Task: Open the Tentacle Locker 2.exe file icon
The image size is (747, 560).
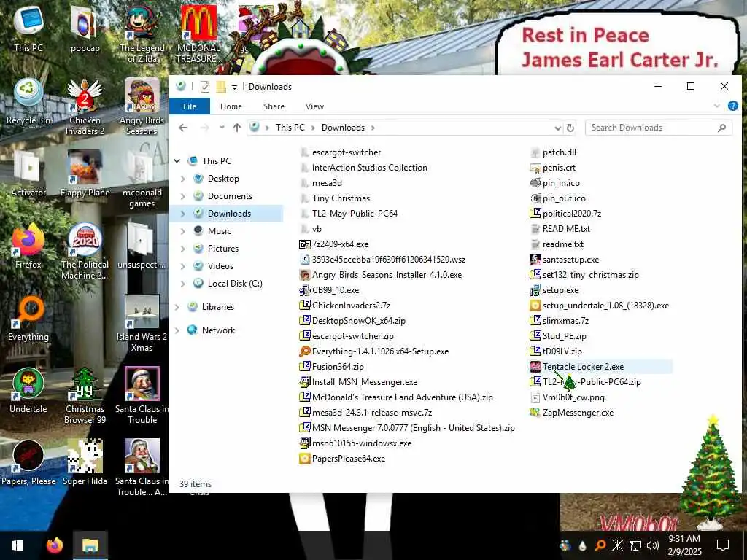Action: pyautogui.click(x=535, y=367)
